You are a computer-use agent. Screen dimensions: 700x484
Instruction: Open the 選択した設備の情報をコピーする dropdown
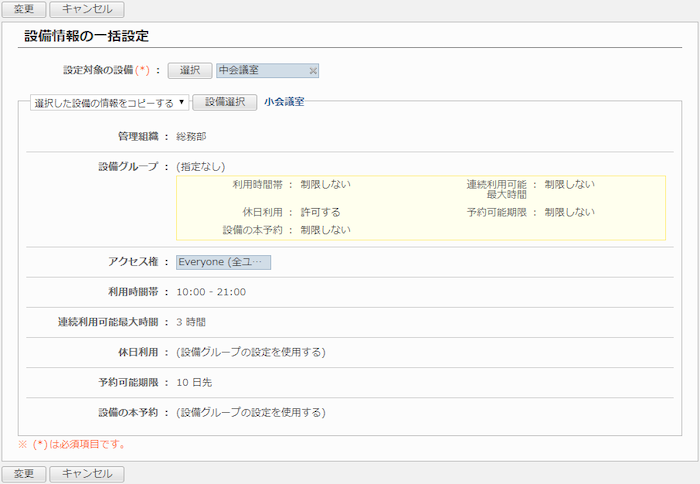pyautogui.click(x=109, y=103)
